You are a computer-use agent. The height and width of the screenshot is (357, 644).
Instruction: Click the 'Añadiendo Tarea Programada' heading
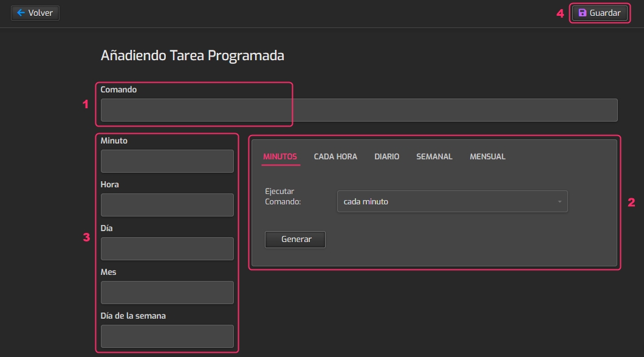(x=192, y=55)
